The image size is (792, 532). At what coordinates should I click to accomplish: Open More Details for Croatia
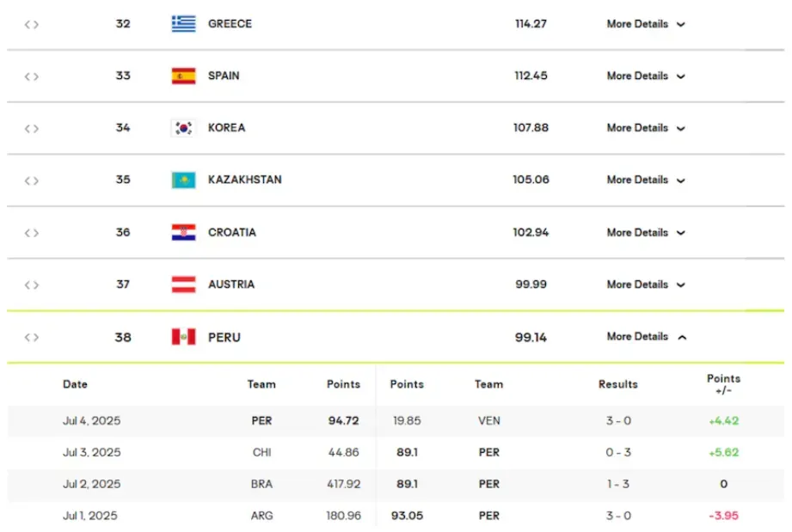[x=645, y=232]
